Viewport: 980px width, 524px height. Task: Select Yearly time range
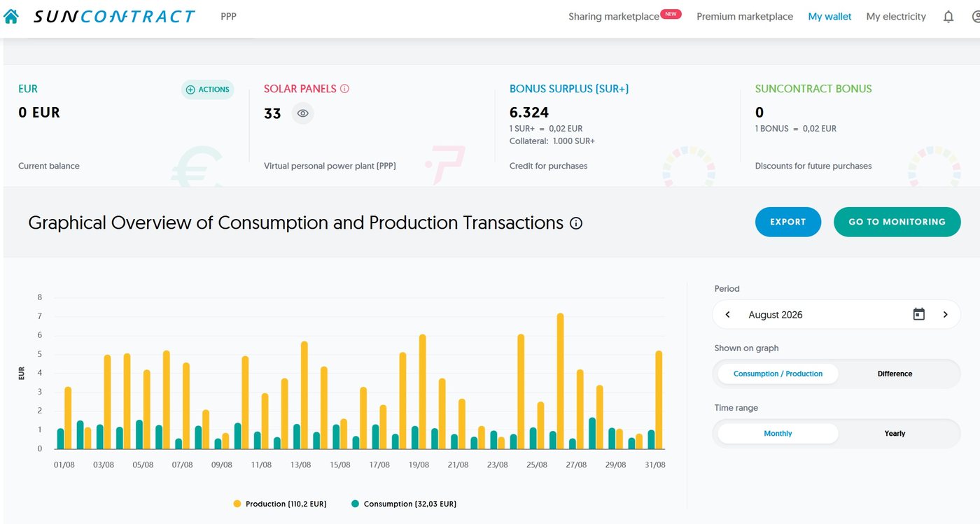point(895,434)
